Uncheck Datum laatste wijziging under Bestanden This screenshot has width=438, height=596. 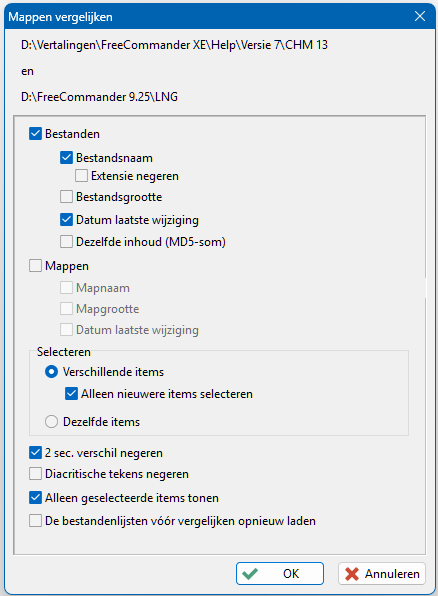(66, 220)
